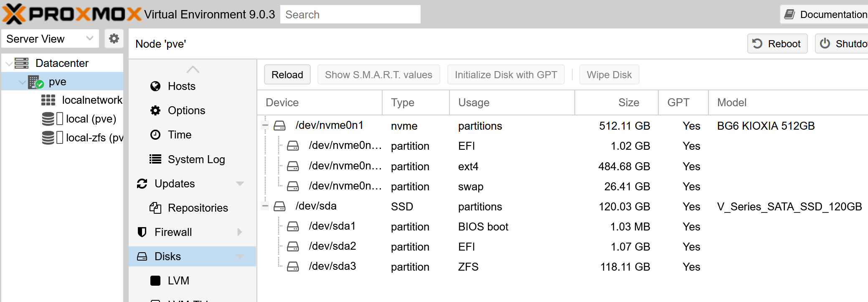The width and height of the screenshot is (868, 302).
Task: Select the localnetwork tree item
Action: 63,100
